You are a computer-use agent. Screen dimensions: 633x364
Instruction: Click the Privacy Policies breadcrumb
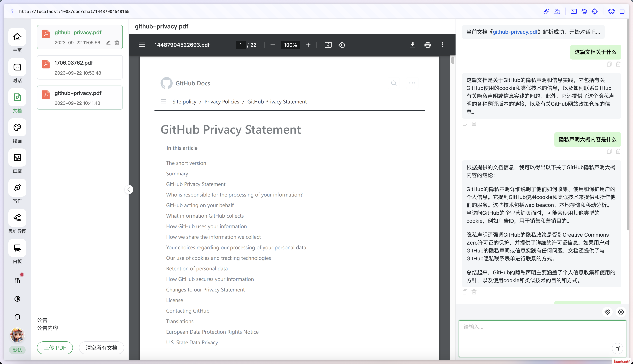(222, 102)
